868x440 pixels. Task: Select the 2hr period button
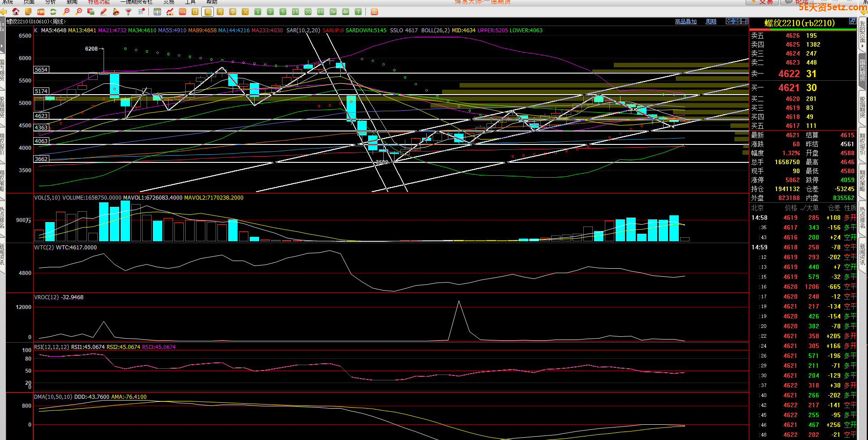point(333,12)
